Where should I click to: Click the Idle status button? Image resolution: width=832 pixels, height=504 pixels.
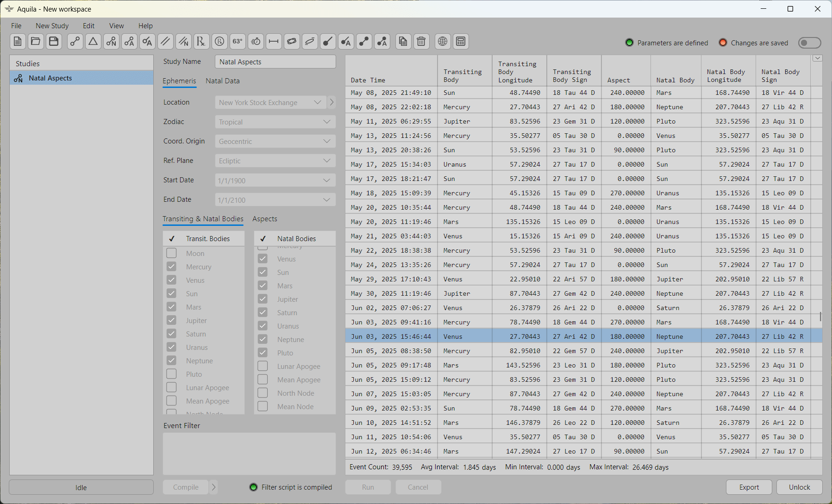tap(81, 487)
